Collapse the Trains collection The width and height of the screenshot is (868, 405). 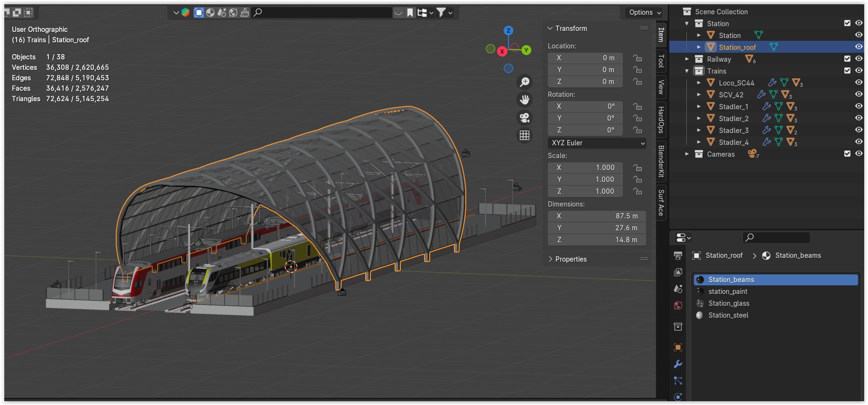click(x=687, y=71)
